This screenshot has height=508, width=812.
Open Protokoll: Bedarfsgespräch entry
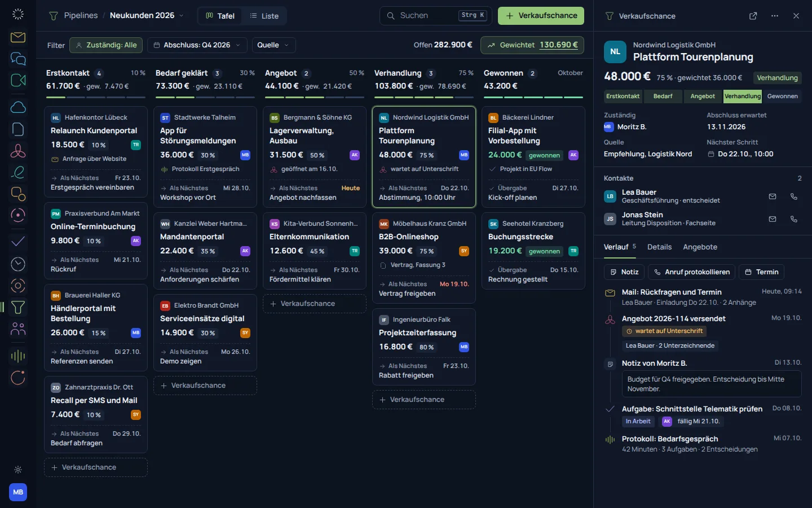[x=703, y=444]
